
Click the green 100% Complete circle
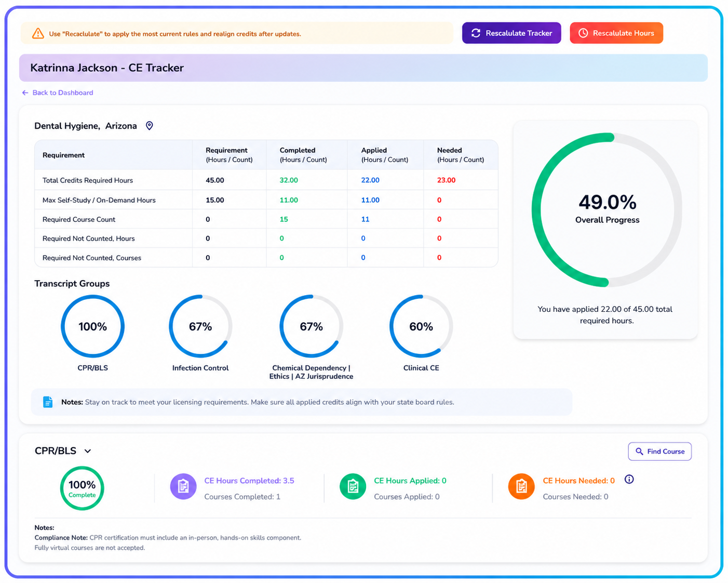82,488
